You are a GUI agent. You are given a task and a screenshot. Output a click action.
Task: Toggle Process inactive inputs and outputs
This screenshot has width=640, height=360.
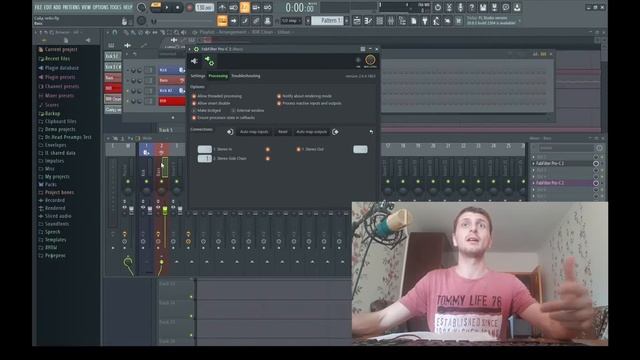click(x=279, y=103)
